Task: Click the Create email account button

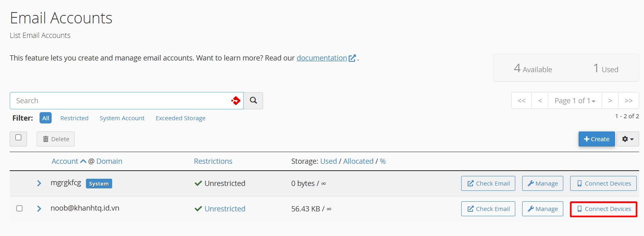Action: (x=596, y=139)
